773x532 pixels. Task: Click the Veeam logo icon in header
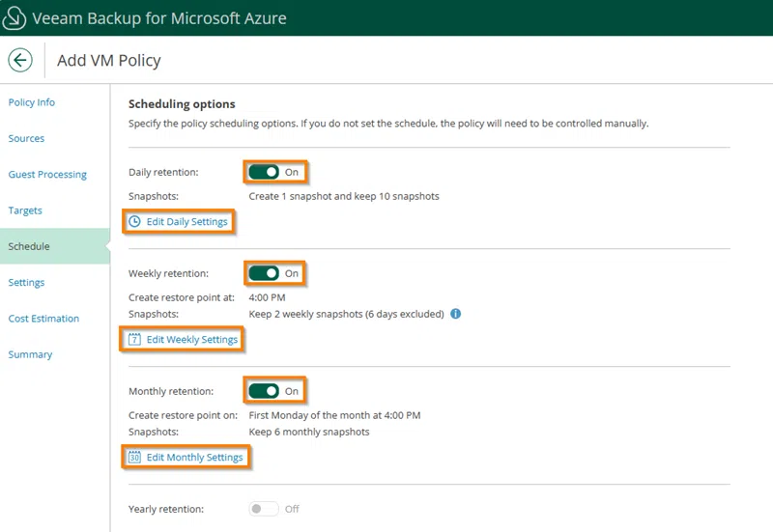(15, 18)
